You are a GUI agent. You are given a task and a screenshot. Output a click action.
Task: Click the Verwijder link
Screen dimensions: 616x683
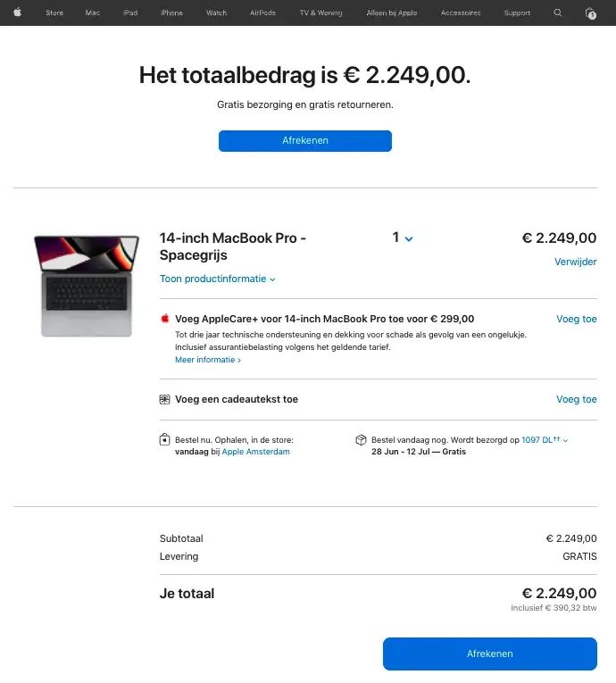pyautogui.click(x=575, y=262)
